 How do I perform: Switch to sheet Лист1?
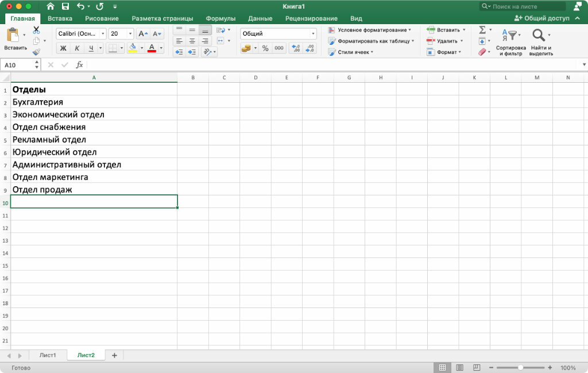point(48,355)
